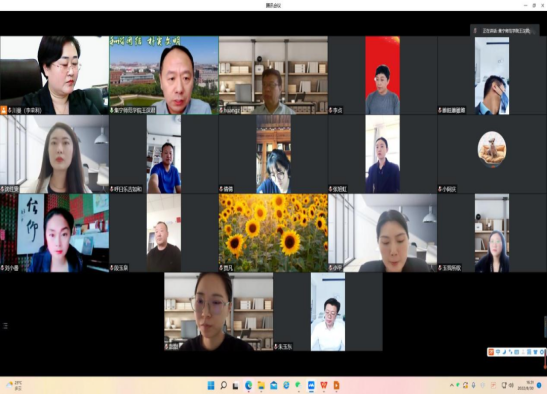Viewport: 548px width, 395px height.
Task: Expand hidden system tray icons chevron
Action: click(452, 385)
